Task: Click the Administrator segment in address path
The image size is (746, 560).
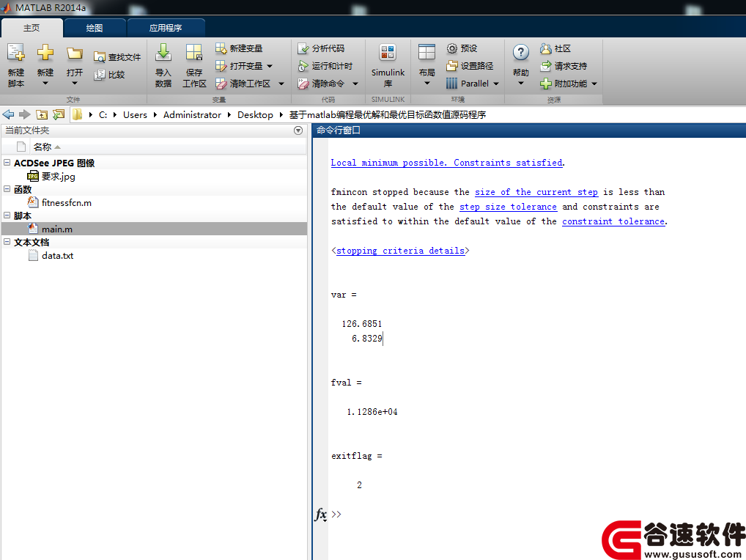Action: pyautogui.click(x=192, y=114)
